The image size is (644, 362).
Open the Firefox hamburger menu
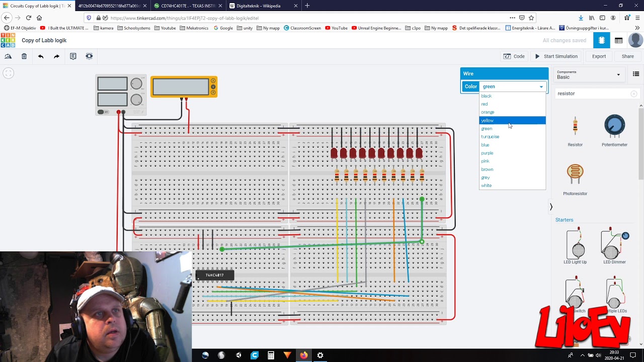coord(637,18)
